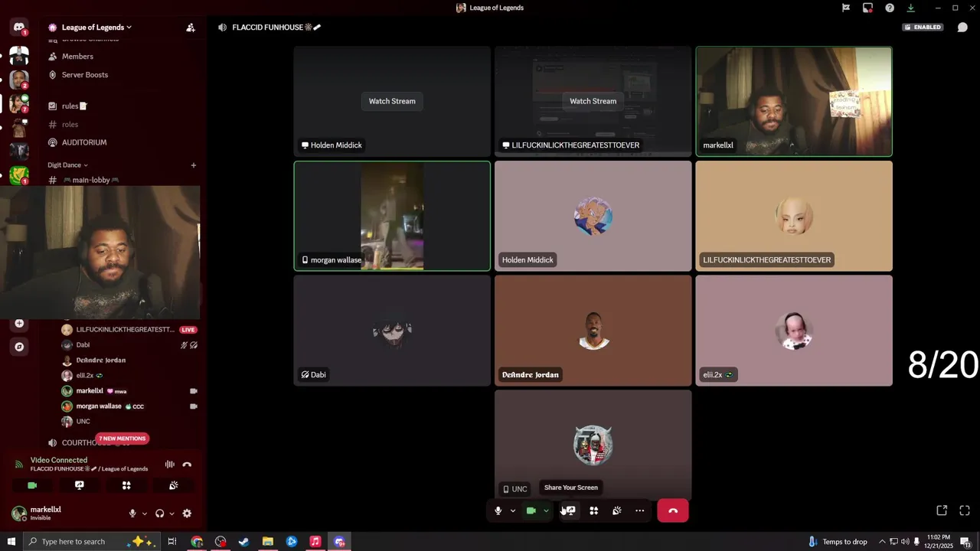Open Steam from Windows taskbar
This screenshot has width=980, height=551.
(244, 542)
